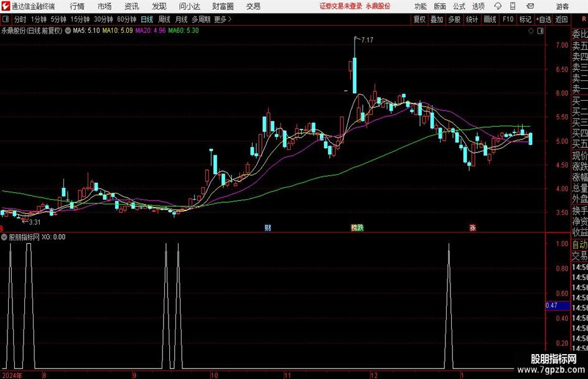
Task: Click the 7.17 high price label
Action: tap(368, 40)
